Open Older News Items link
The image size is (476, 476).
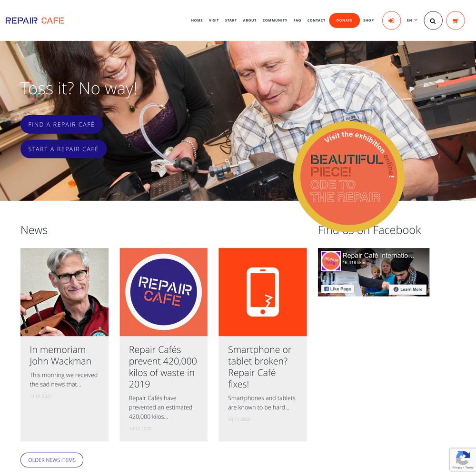52,460
